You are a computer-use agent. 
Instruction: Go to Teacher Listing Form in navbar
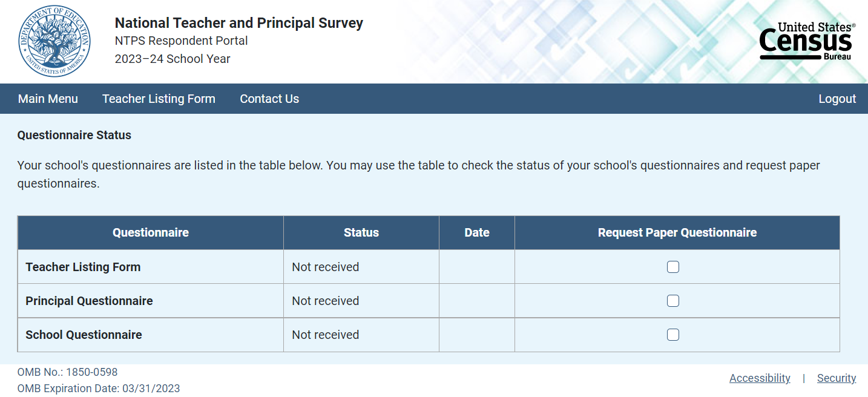pos(159,99)
